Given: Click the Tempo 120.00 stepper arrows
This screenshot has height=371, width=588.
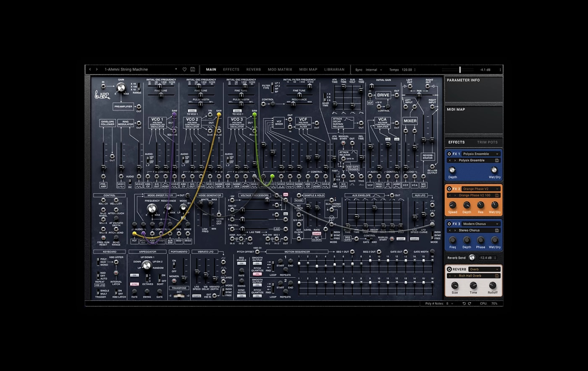Looking at the screenshot, I should pos(415,70).
